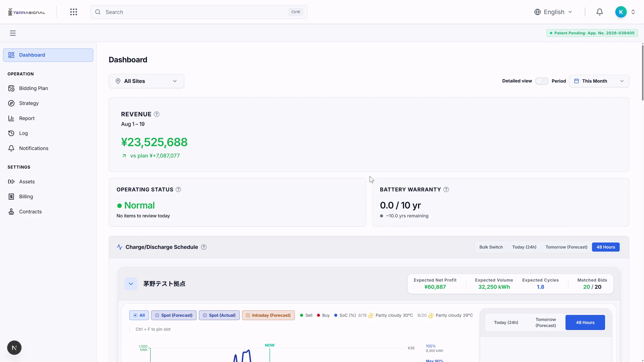Click the search magnifier icon
This screenshot has width=644, height=362.
[x=98, y=12]
